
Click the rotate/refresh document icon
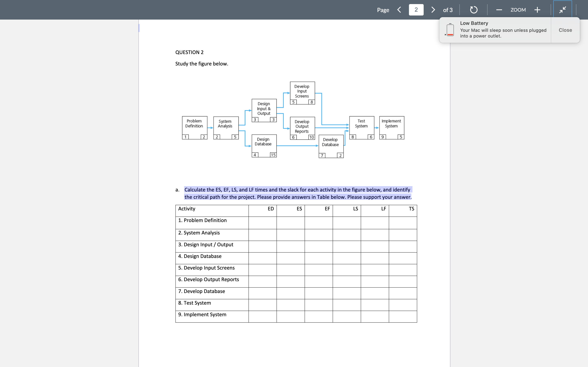click(473, 10)
